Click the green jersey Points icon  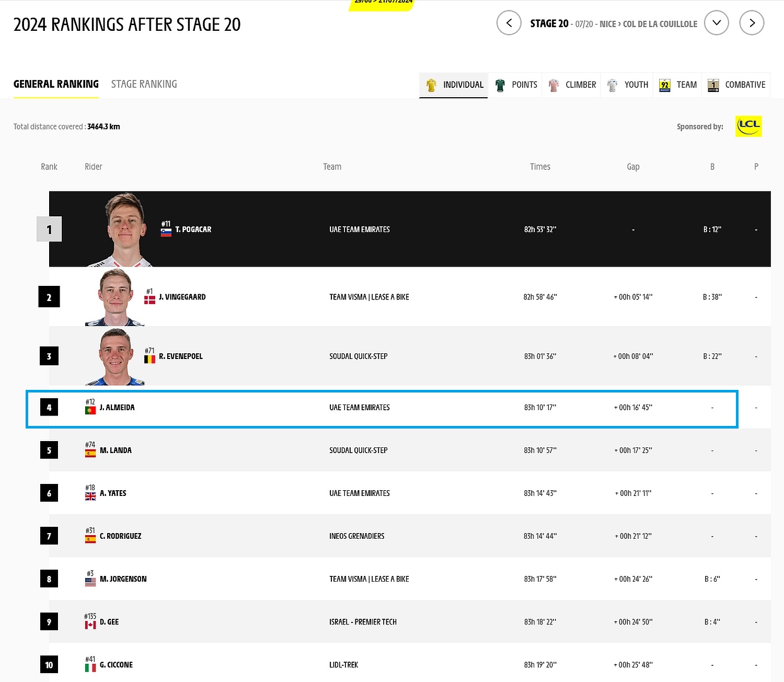coord(500,85)
